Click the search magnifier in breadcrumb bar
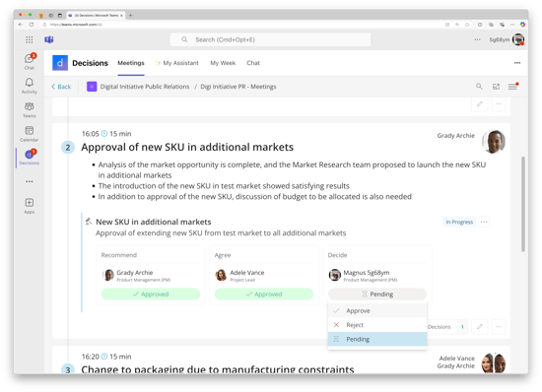The height and width of the screenshot is (392, 542). pyautogui.click(x=479, y=87)
